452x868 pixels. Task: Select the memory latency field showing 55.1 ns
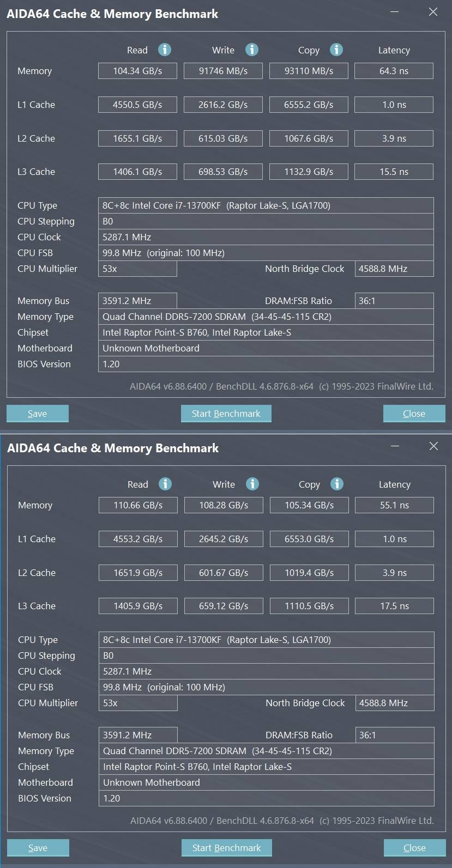pos(394,505)
